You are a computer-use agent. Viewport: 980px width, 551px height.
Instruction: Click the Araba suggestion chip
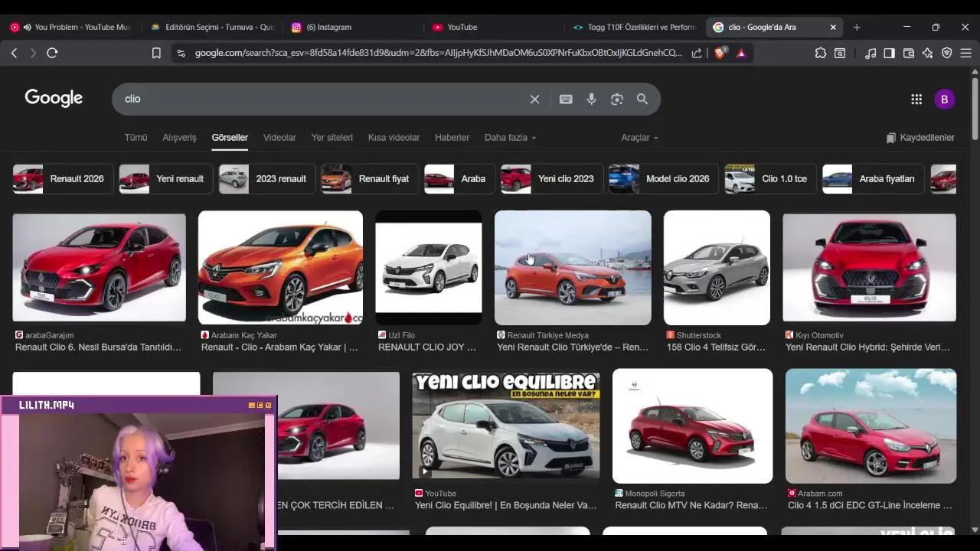(x=459, y=179)
